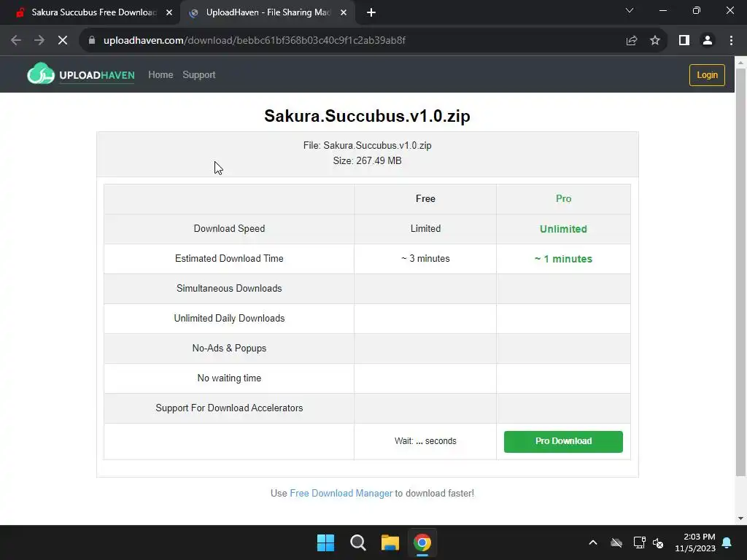Viewport: 747px width, 560px height.
Task: Open the Chrome profile icon
Action: tap(708, 41)
